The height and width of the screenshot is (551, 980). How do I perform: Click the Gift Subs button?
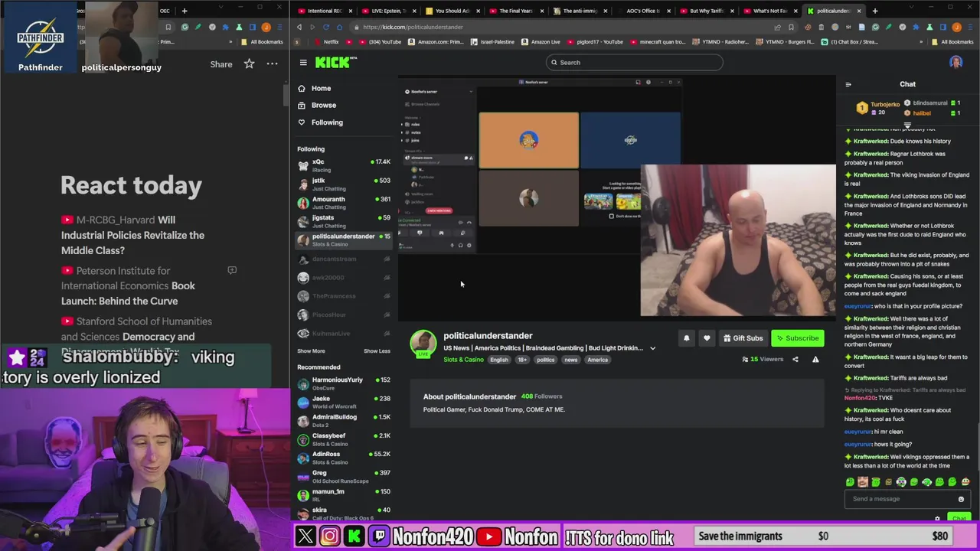click(x=743, y=338)
